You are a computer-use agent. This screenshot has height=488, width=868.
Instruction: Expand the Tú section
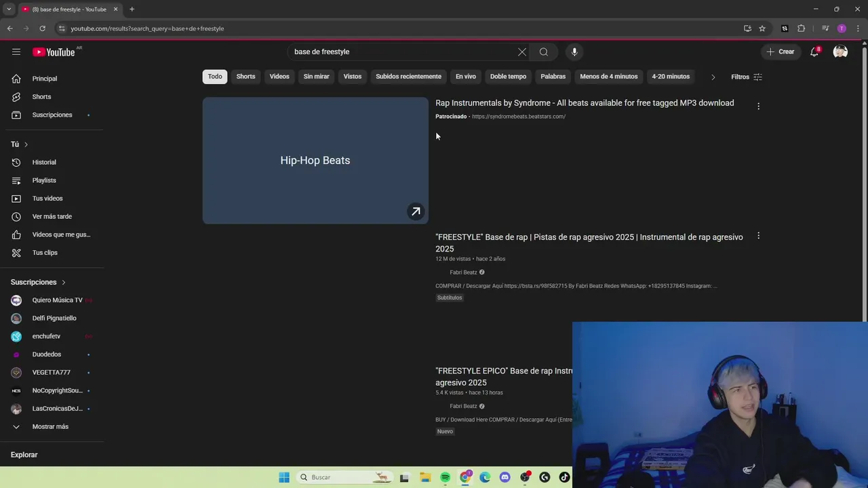coord(20,144)
